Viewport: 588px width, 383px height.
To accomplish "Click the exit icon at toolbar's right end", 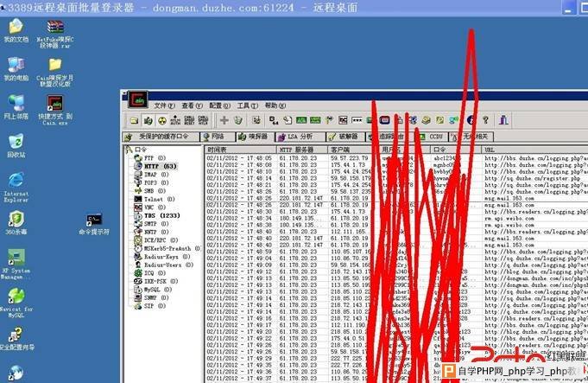I will [x=503, y=120].
